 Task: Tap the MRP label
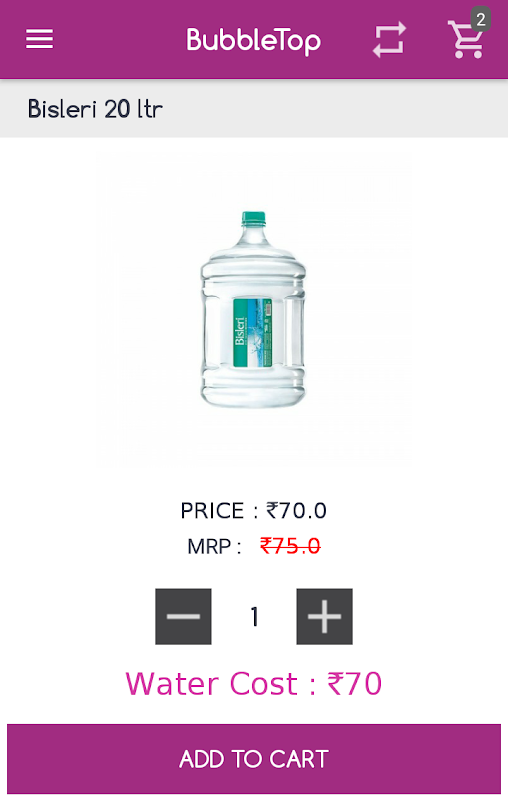tap(209, 546)
